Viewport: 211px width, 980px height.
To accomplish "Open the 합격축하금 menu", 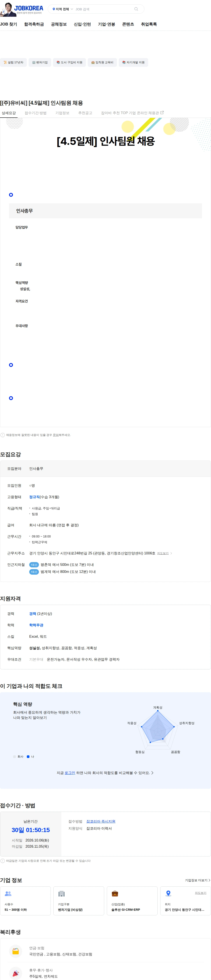I will pyautogui.click(x=34, y=24).
